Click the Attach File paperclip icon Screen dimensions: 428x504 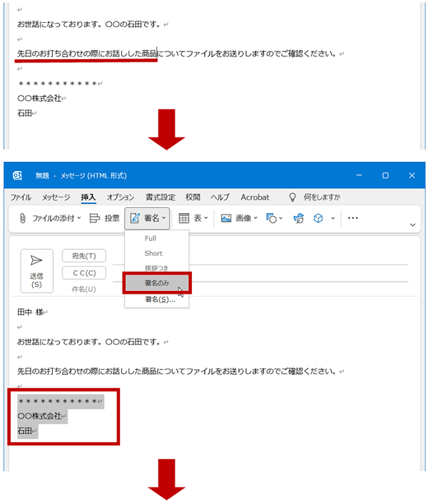[23, 218]
